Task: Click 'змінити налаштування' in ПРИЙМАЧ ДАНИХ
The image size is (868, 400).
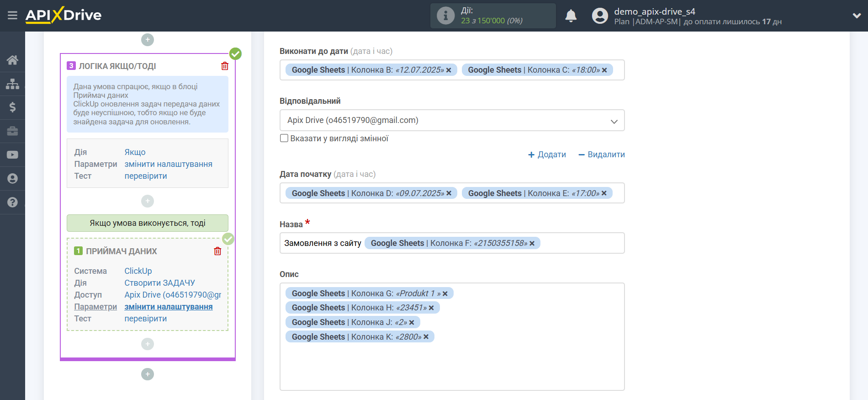Action: click(169, 307)
